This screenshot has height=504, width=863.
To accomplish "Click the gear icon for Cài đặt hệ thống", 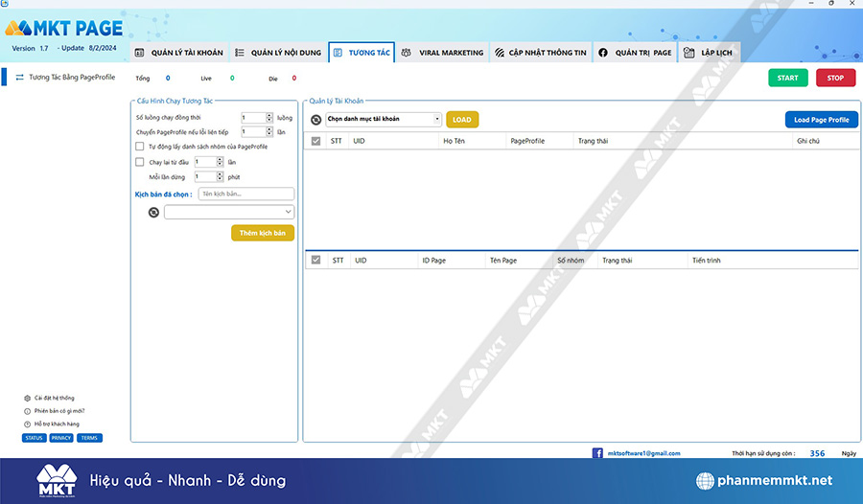I will [27, 398].
